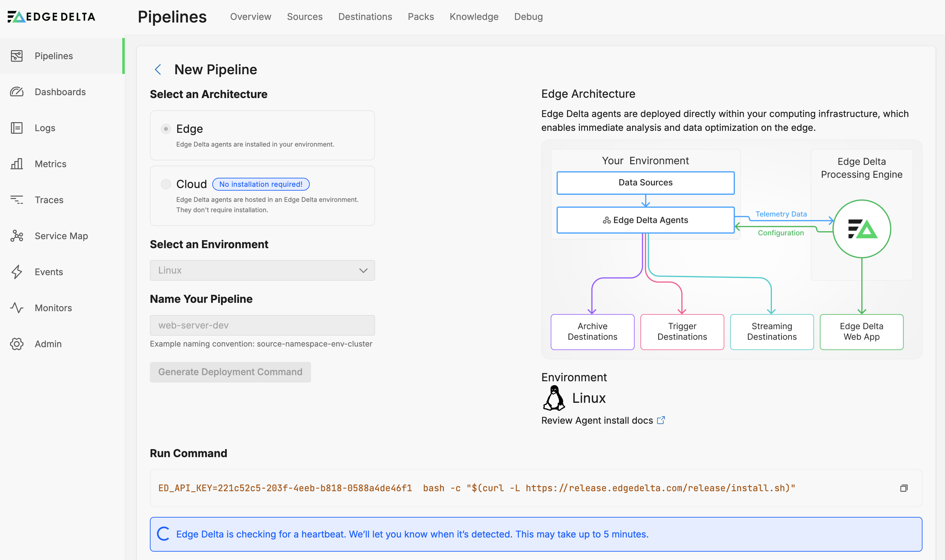Click the Configuration label in diagram
This screenshot has width=945, height=560.
pyautogui.click(x=781, y=233)
